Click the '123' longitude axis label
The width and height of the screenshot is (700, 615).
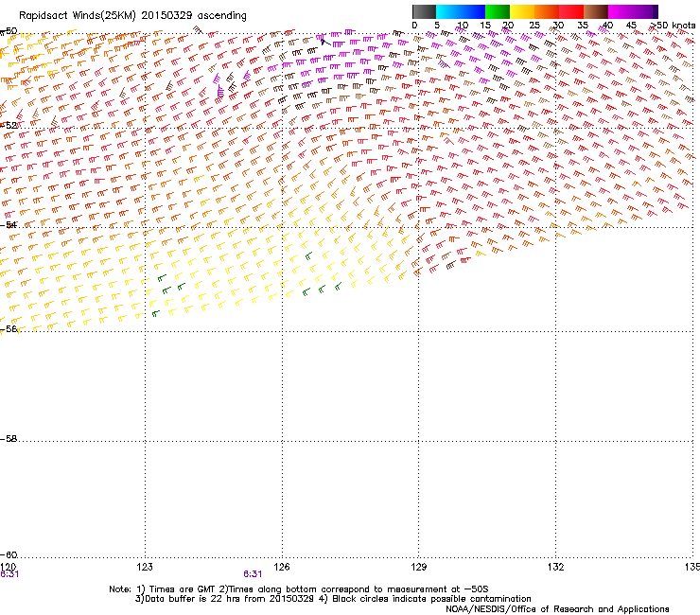coord(145,567)
